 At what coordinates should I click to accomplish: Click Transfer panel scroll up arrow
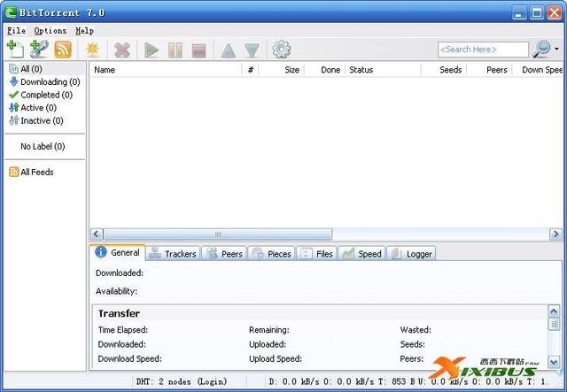[554, 311]
